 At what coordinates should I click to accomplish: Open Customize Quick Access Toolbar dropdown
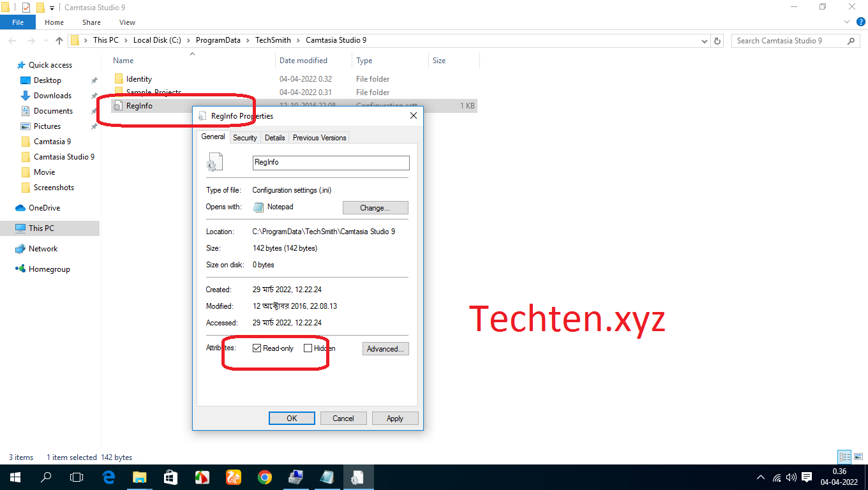pyautogui.click(x=52, y=8)
